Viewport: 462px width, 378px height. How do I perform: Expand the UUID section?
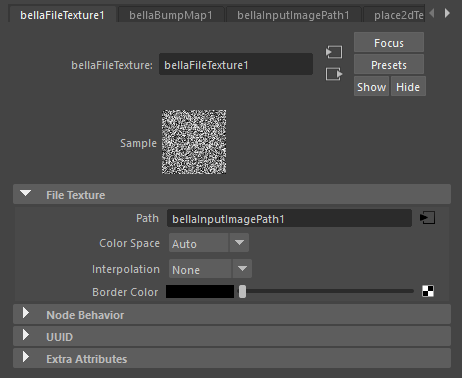(232, 336)
